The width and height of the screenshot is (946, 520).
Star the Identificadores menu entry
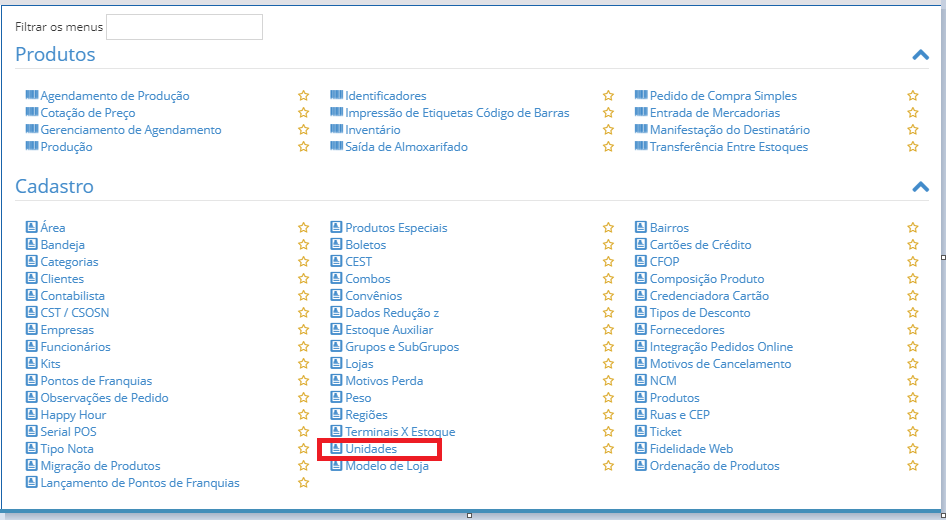click(x=608, y=95)
